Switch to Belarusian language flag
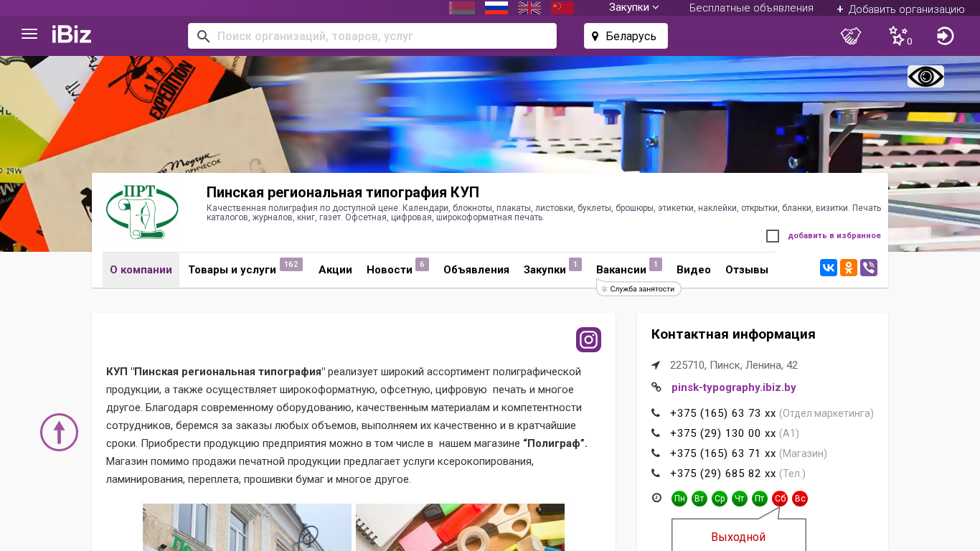This screenshot has width=980, height=551. pyautogui.click(x=462, y=8)
